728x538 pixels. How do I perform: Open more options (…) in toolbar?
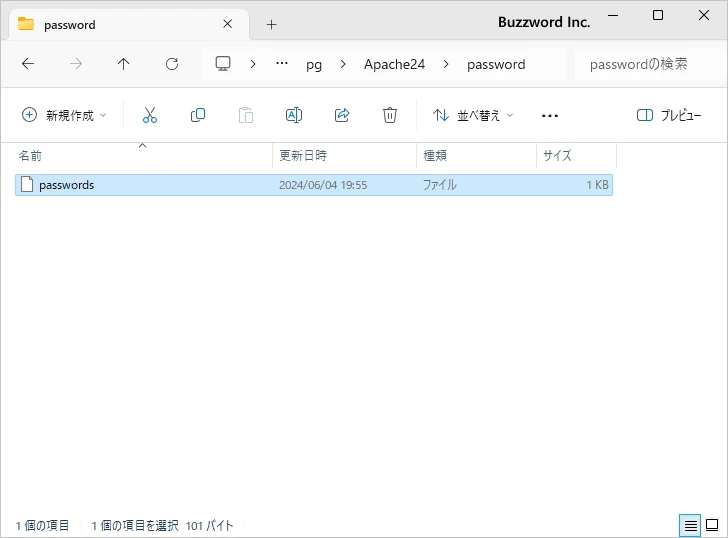(x=549, y=115)
